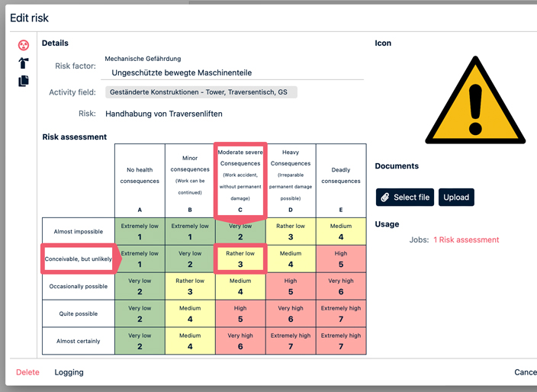Open the stacked documents sidebar icon
Screen dimensions: 537x392
[24, 81]
